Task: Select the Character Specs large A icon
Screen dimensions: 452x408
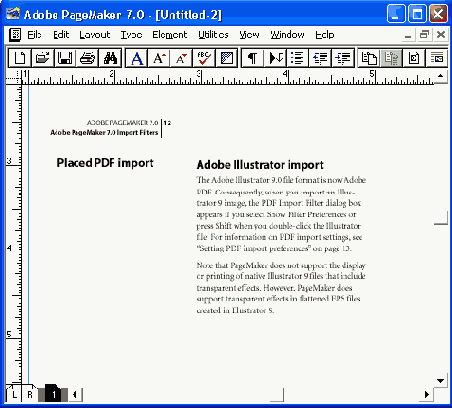Action: (x=137, y=58)
